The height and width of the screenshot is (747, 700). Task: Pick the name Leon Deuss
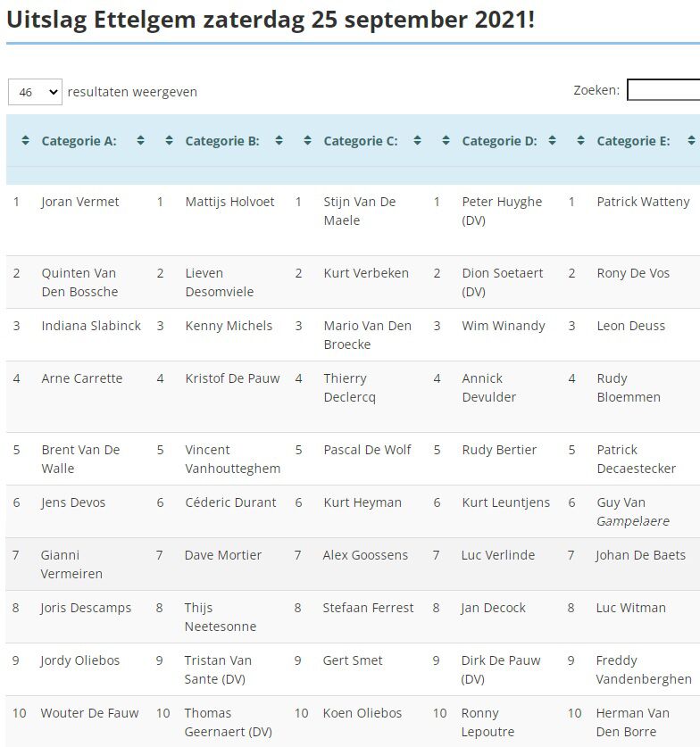[631, 326]
